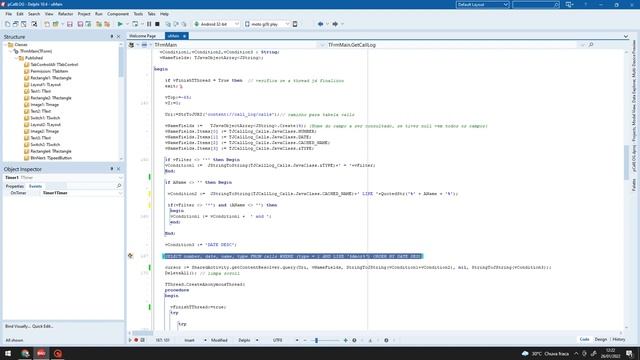Click the Save All toolbar icon

click(x=80, y=24)
